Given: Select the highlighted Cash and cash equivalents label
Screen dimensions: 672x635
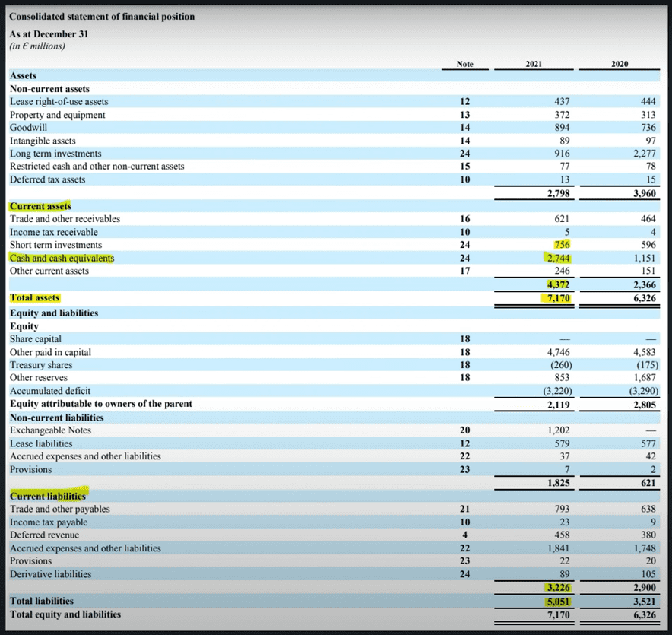Looking at the screenshot, I should (62, 258).
